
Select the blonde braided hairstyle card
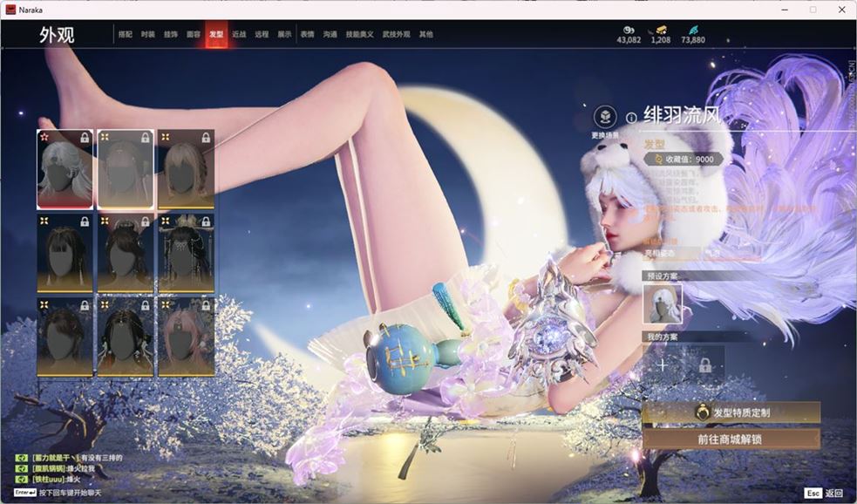(187, 169)
